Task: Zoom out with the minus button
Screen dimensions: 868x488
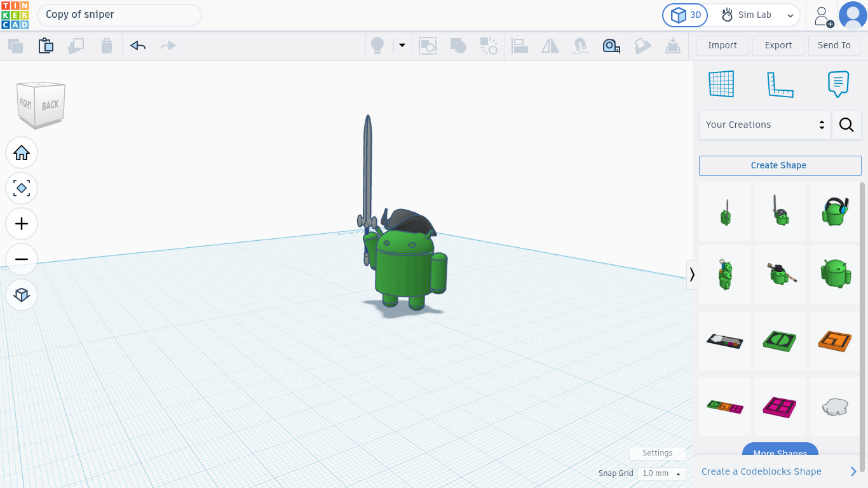Action: (x=22, y=259)
